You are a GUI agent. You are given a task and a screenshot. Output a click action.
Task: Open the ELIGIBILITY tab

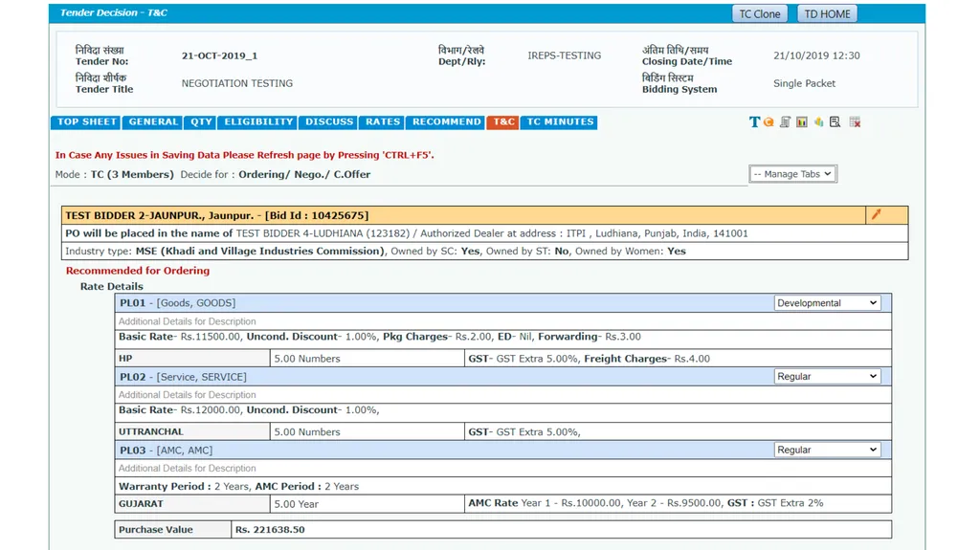(258, 121)
